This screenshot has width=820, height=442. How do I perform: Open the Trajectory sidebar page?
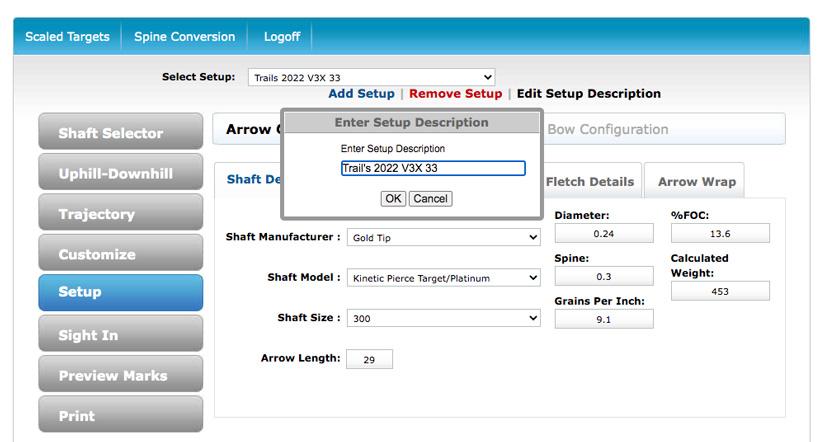(120, 214)
